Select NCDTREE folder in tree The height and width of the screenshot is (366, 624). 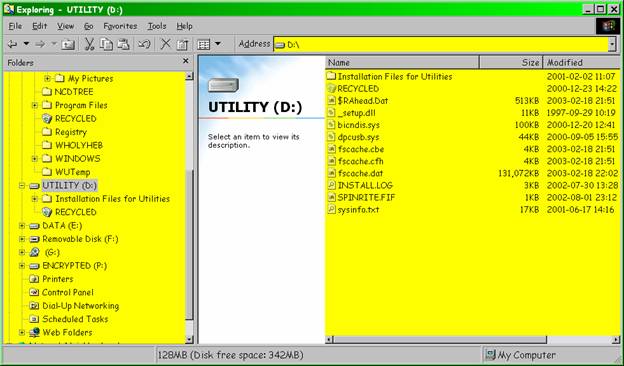coord(74,92)
